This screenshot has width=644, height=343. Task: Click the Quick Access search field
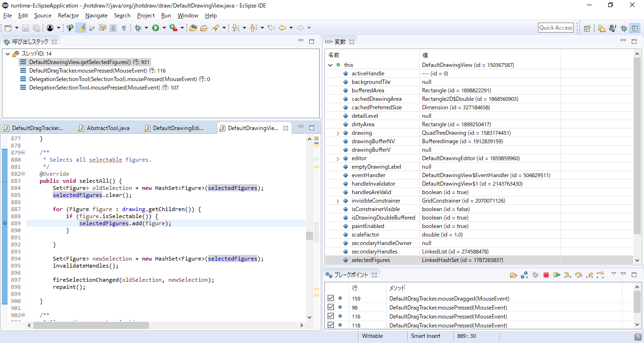click(x=556, y=28)
